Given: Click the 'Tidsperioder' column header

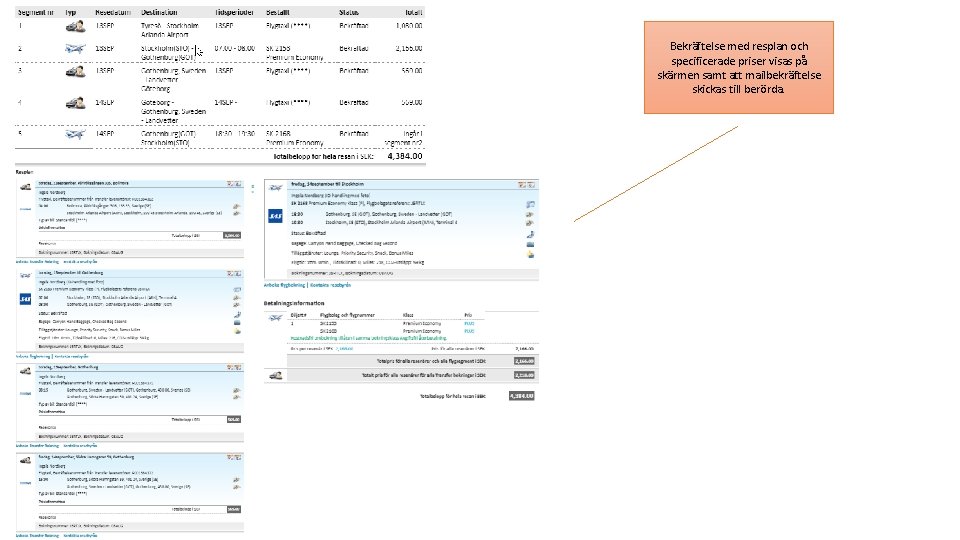Looking at the screenshot, I should (234, 12).
